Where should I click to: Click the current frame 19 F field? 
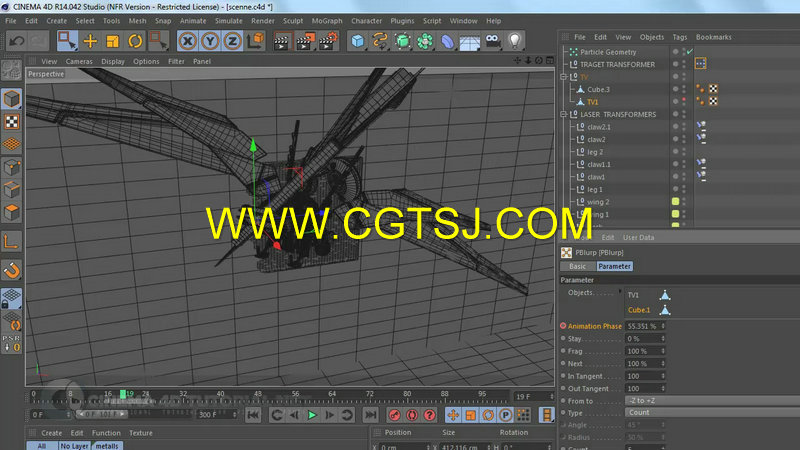click(x=532, y=396)
